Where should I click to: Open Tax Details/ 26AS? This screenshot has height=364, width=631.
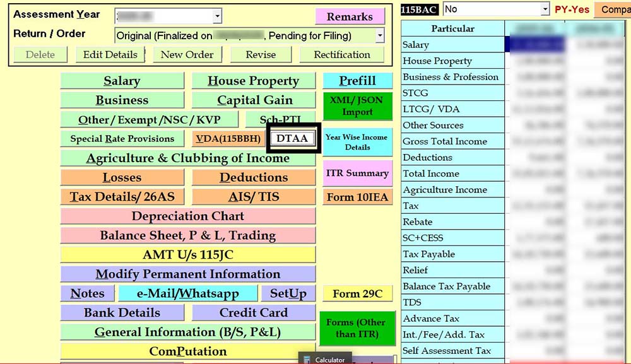[x=122, y=197]
